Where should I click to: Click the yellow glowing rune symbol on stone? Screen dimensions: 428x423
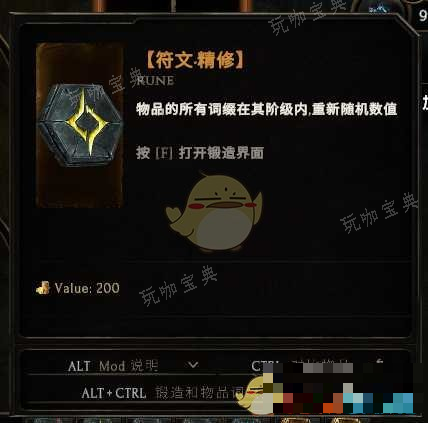[87, 123]
